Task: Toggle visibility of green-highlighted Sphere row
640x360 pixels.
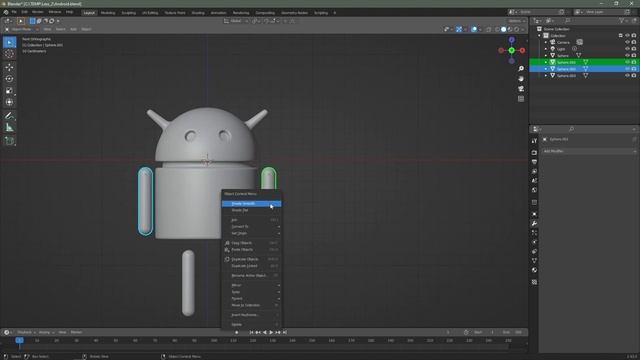Action: (x=627, y=62)
